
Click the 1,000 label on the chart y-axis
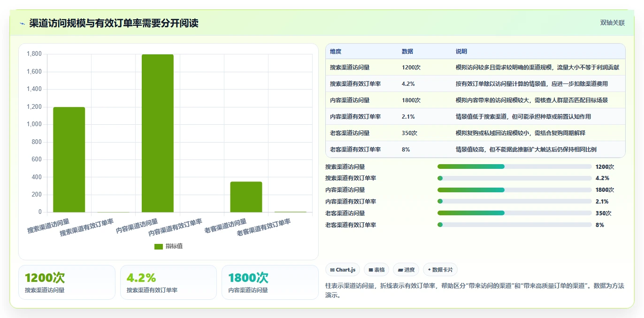point(34,124)
